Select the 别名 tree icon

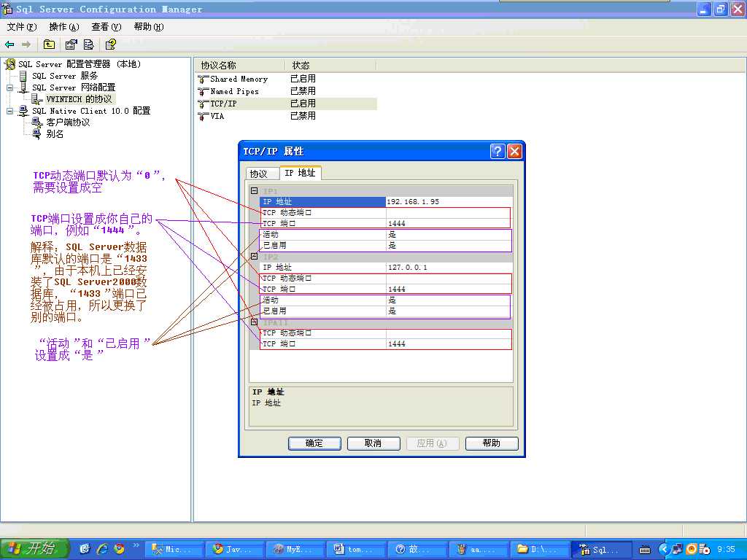click(37, 134)
